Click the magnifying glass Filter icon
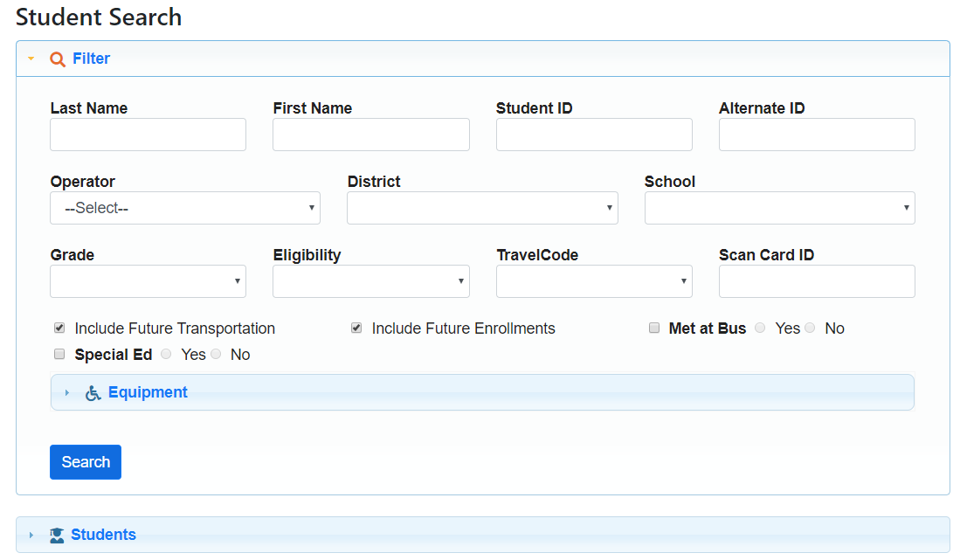 [58, 59]
